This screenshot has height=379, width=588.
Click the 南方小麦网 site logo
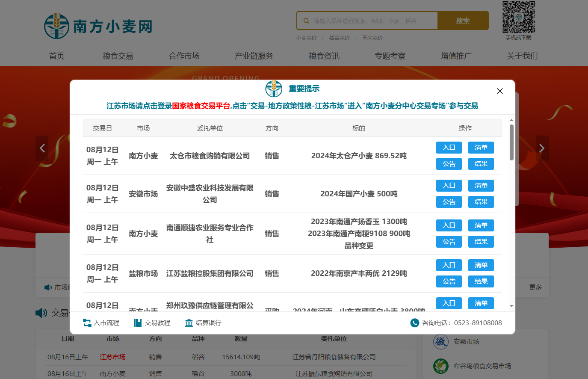[x=98, y=25]
